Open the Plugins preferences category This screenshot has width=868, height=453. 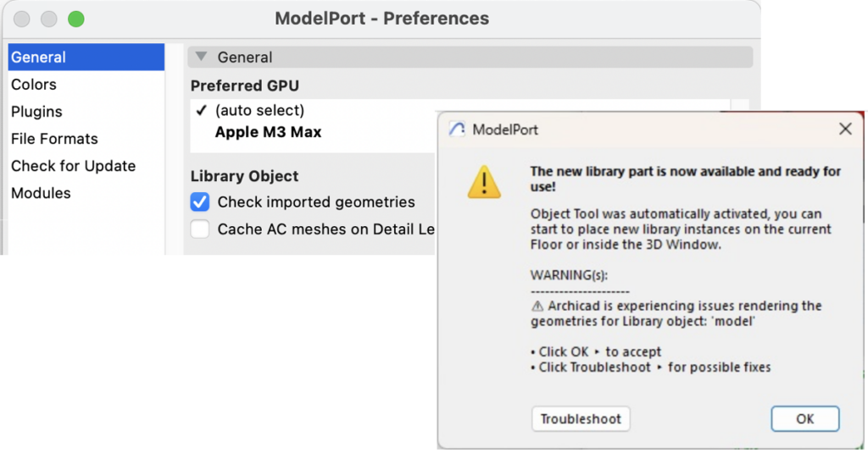(36, 112)
